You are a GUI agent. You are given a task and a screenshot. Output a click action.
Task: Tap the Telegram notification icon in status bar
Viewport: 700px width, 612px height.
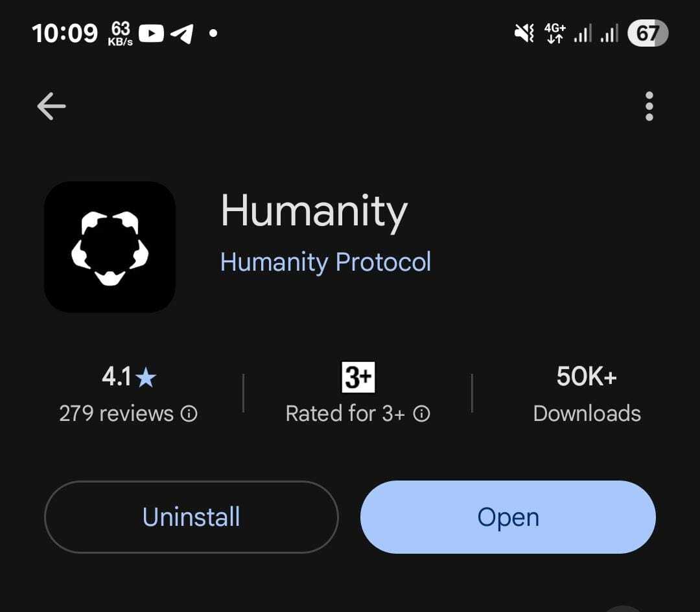tap(183, 34)
